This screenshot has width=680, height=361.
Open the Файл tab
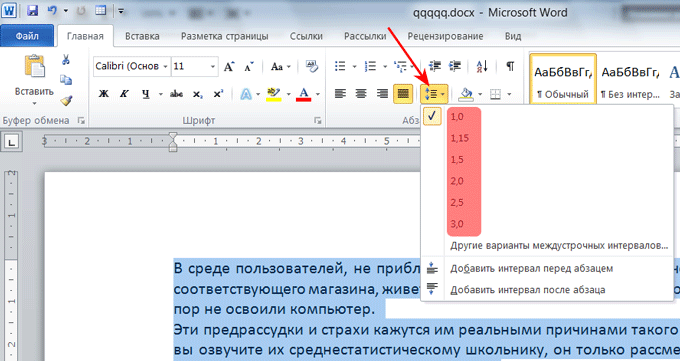pos(27,36)
